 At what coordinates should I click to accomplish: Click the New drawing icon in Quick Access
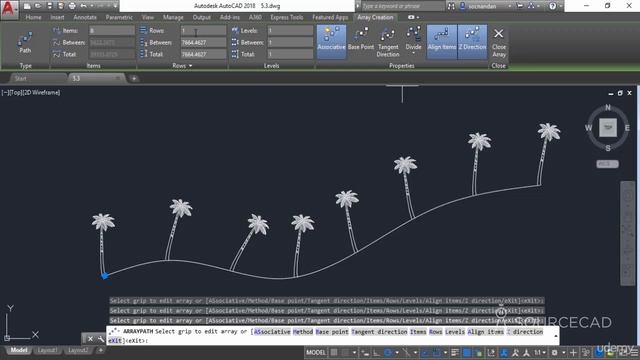27,6
